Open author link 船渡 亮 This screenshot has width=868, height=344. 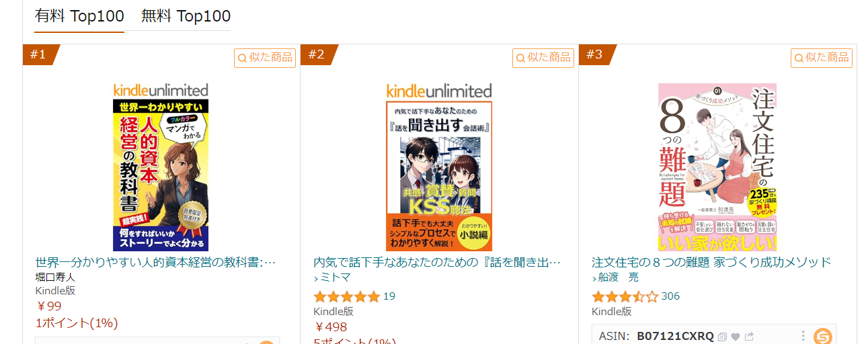tap(619, 277)
